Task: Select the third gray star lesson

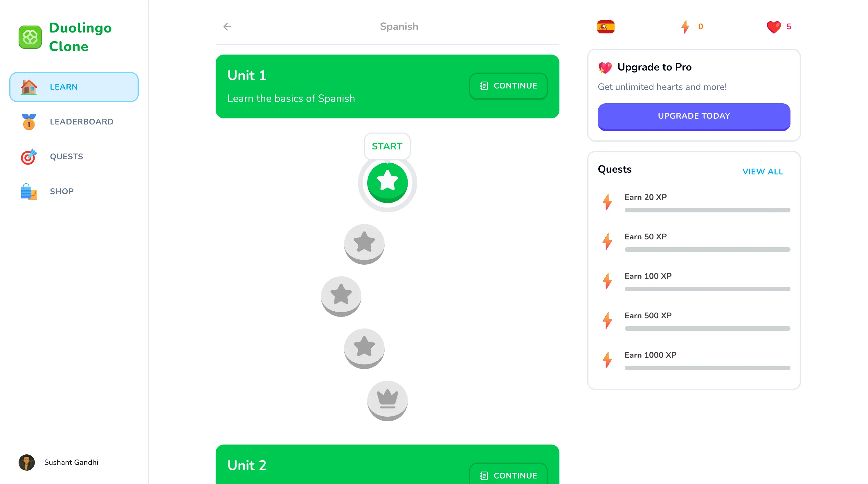Action: pos(364,348)
